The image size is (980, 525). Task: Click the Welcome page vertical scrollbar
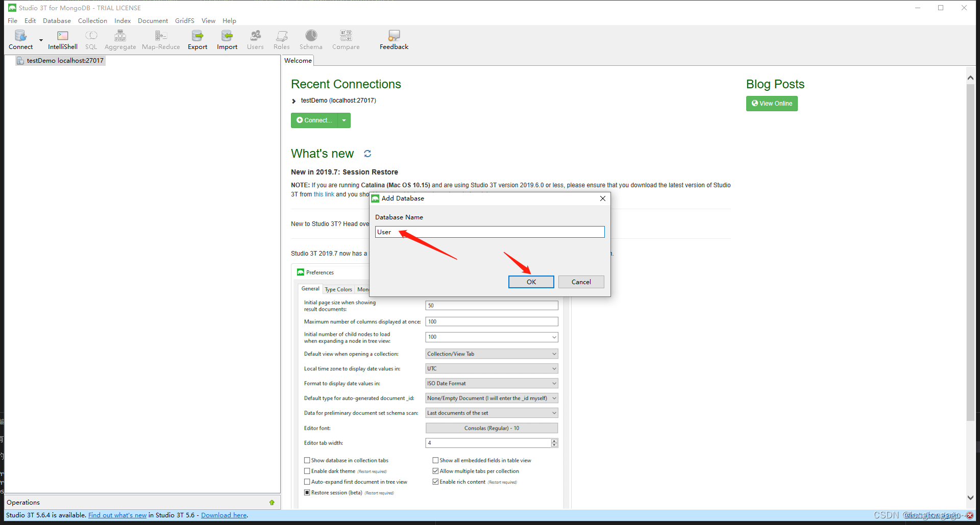(970, 253)
